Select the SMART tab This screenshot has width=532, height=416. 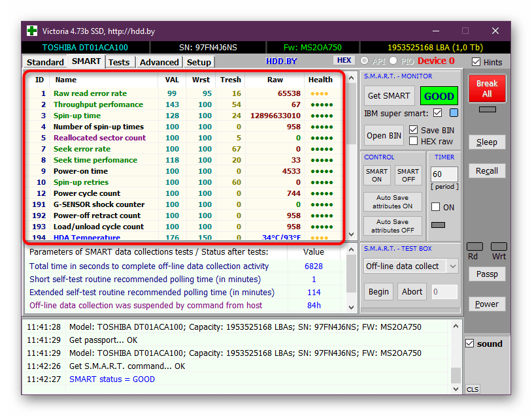pyautogui.click(x=86, y=61)
